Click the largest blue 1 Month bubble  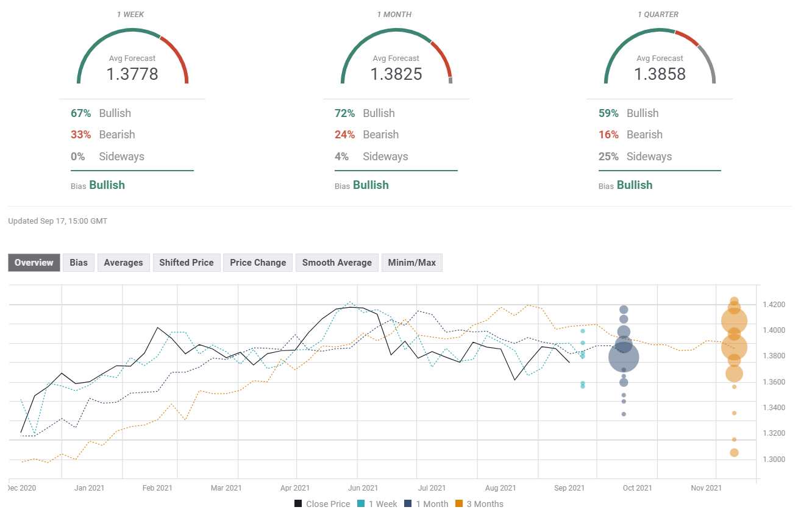[x=624, y=357]
